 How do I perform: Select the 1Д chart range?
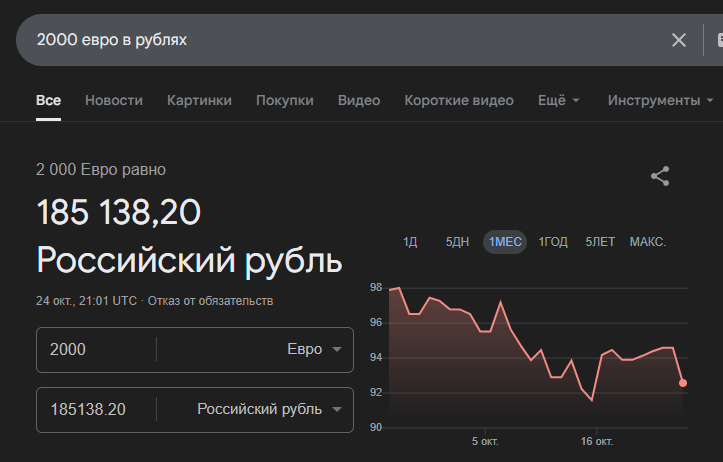(409, 242)
